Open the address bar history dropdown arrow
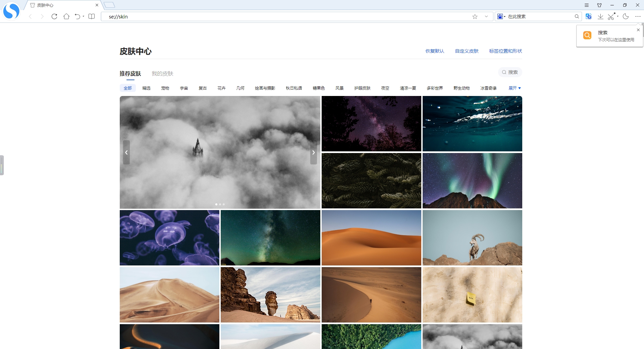This screenshot has width=644, height=349. tap(486, 16)
